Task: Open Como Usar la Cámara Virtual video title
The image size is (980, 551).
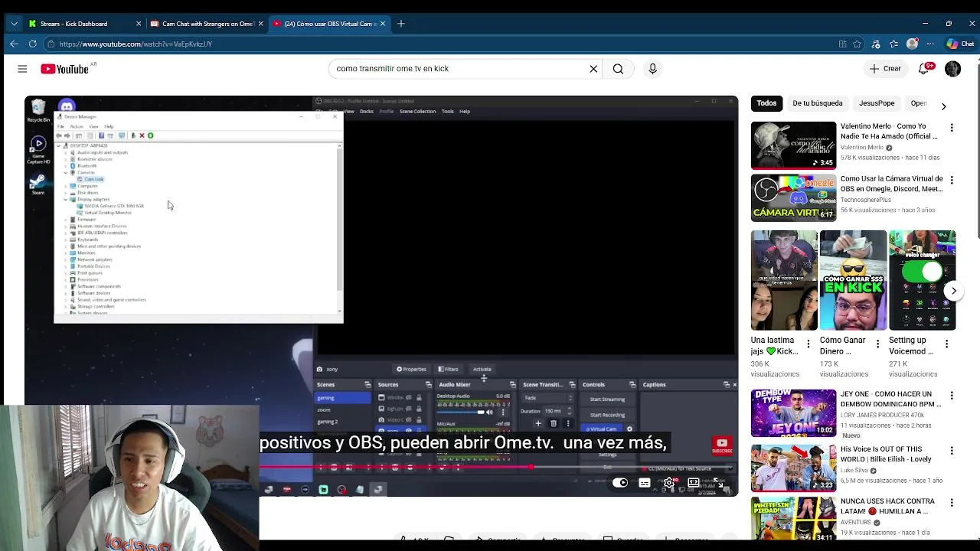Action: click(x=892, y=184)
